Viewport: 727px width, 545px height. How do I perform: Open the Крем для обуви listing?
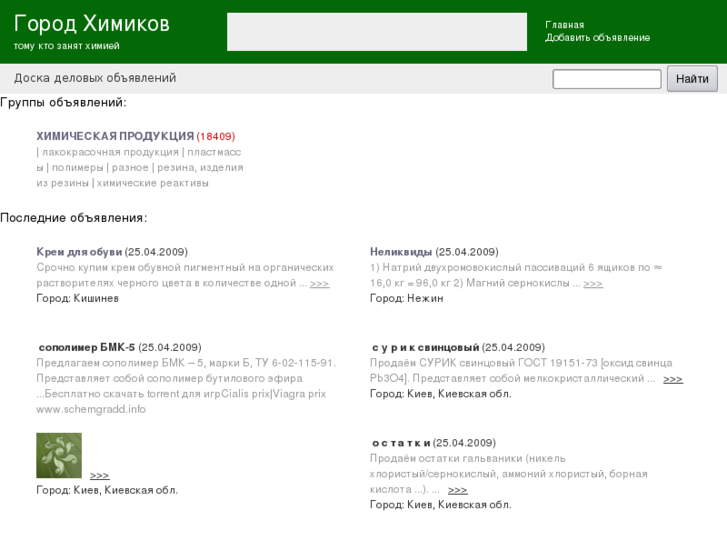[x=79, y=252]
